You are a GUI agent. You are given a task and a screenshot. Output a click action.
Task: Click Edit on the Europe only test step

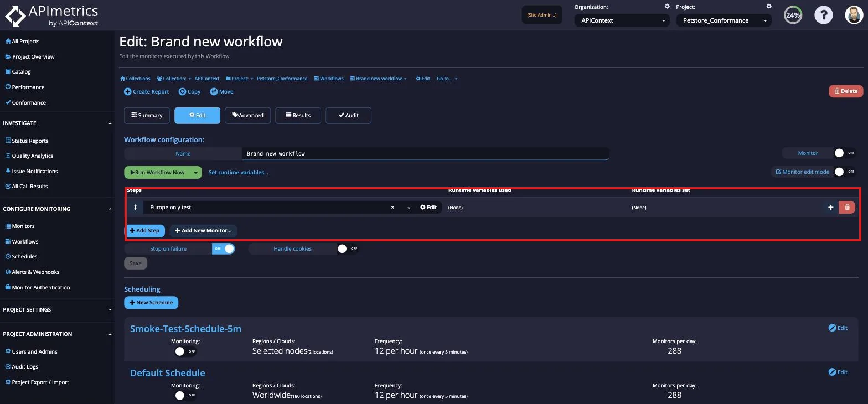[428, 207]
